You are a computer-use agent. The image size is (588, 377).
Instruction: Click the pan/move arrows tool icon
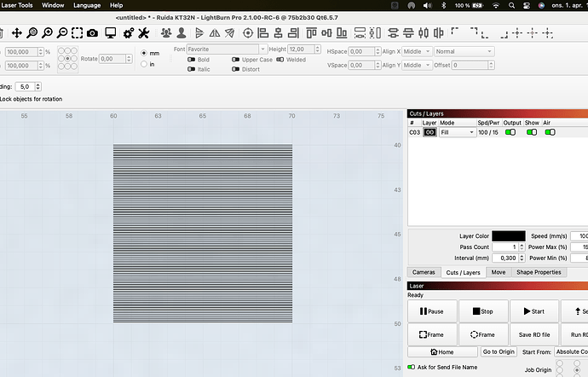click(x=16, y=33)
